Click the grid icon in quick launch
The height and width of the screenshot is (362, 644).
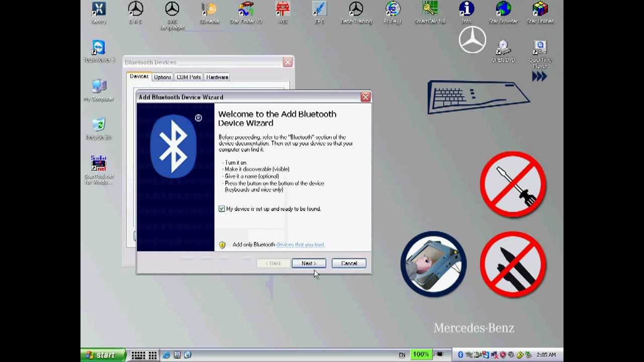point(152,355)
